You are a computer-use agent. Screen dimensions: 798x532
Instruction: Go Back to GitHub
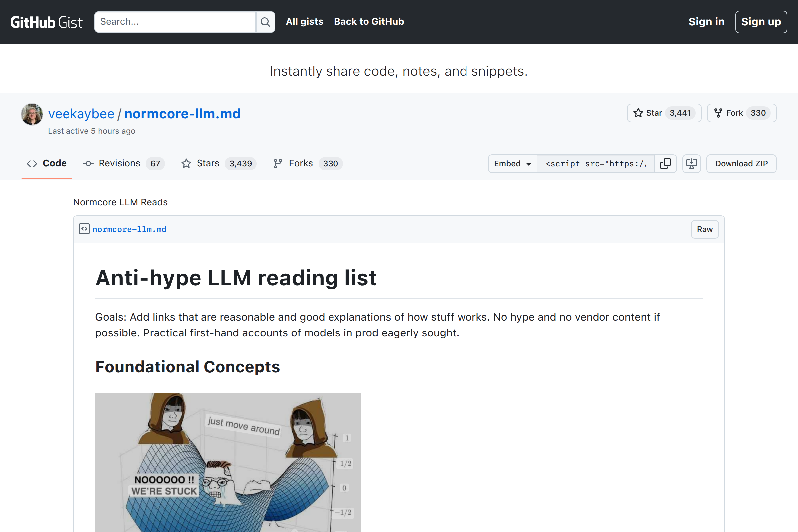369,21
